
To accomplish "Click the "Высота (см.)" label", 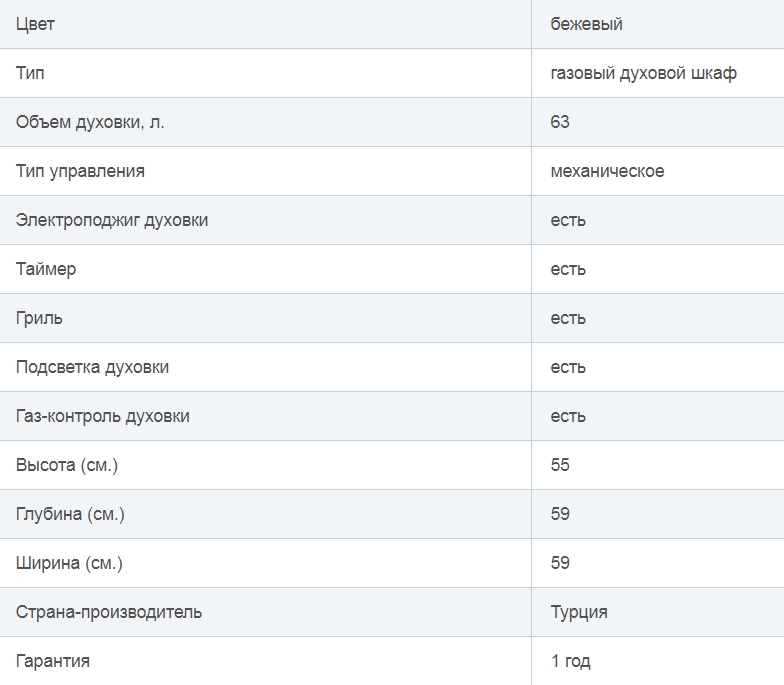I will 67,465.
